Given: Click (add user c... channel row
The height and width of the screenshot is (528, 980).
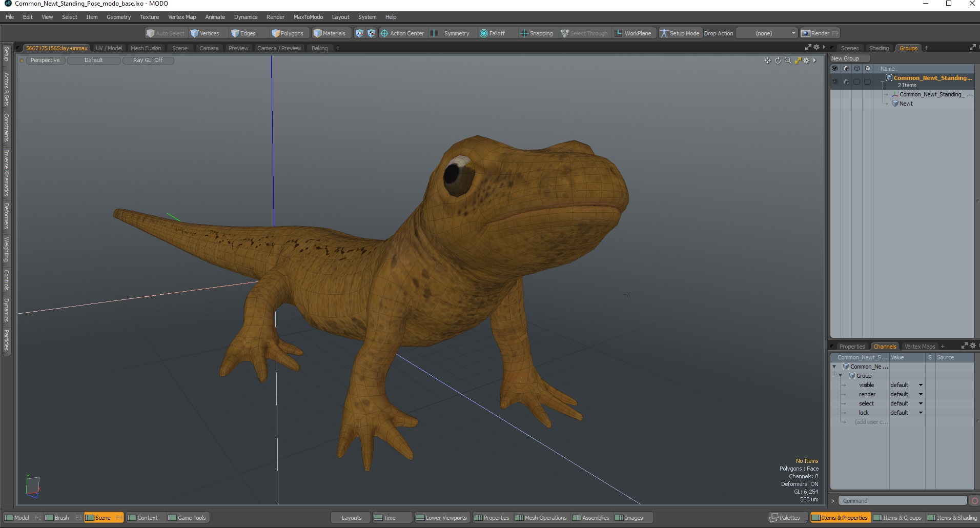Looking at the screenshot, I should [x=871, y=422].
